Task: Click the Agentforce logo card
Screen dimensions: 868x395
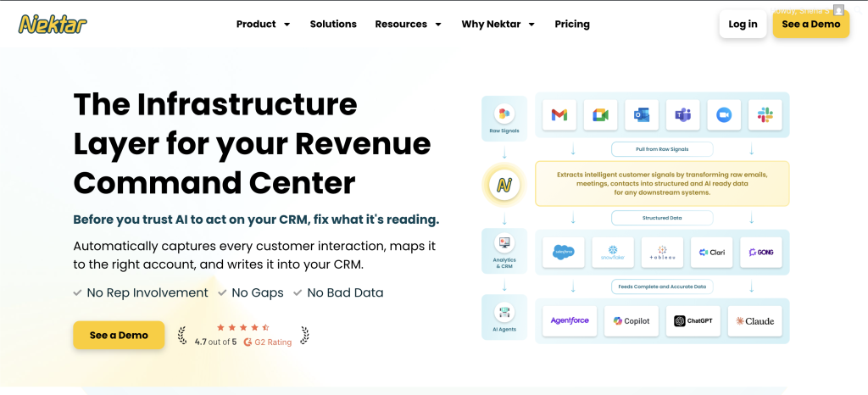Action: tap(570, 321)
